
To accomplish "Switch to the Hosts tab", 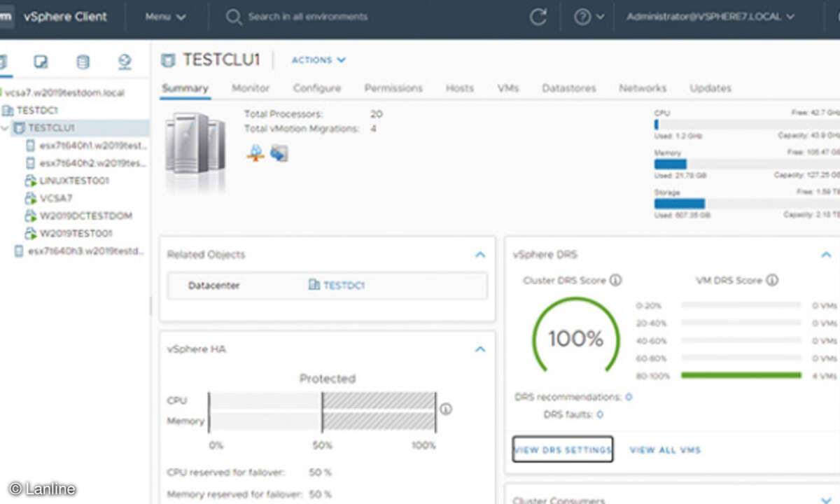I will point(460,88).
